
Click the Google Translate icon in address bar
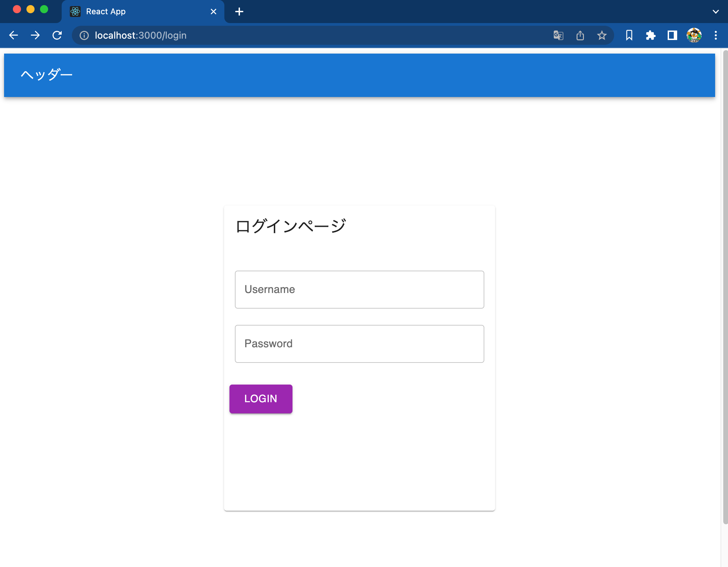coord(559,35)
